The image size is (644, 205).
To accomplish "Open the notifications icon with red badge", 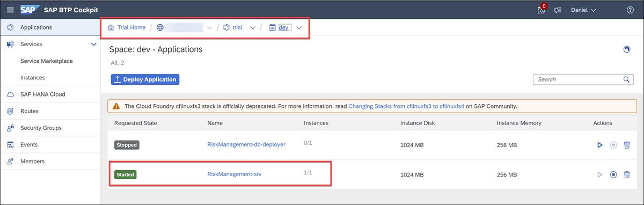I will point(541,10).
